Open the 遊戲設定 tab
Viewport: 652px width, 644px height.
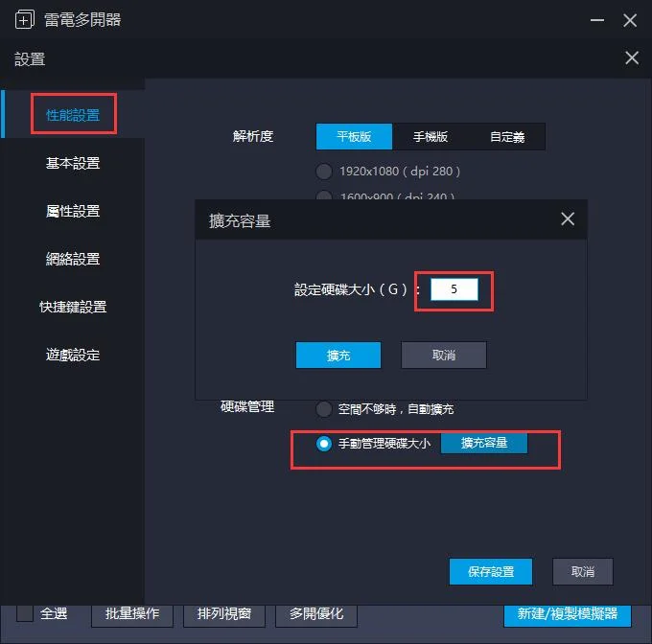(73, 355)
